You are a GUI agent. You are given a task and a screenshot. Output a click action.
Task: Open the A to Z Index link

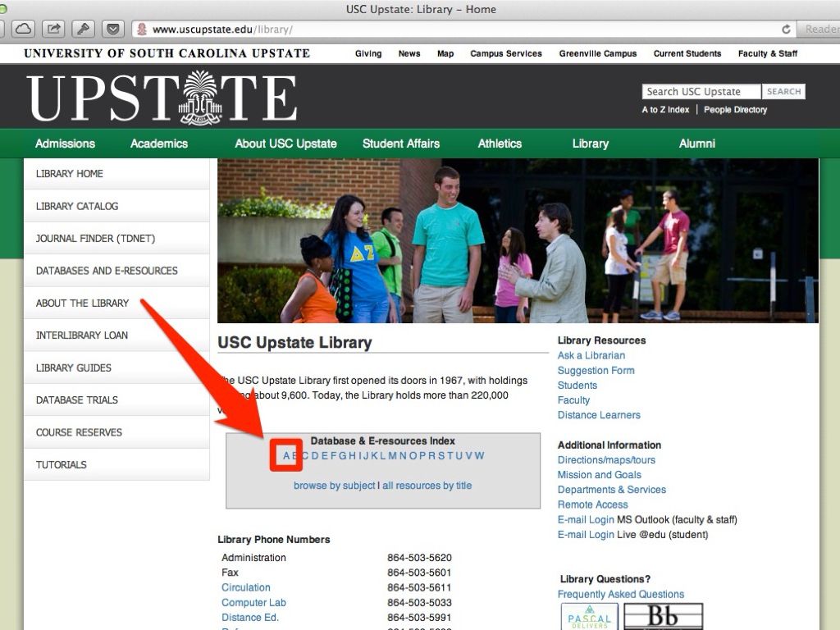[x=665, y=110]
